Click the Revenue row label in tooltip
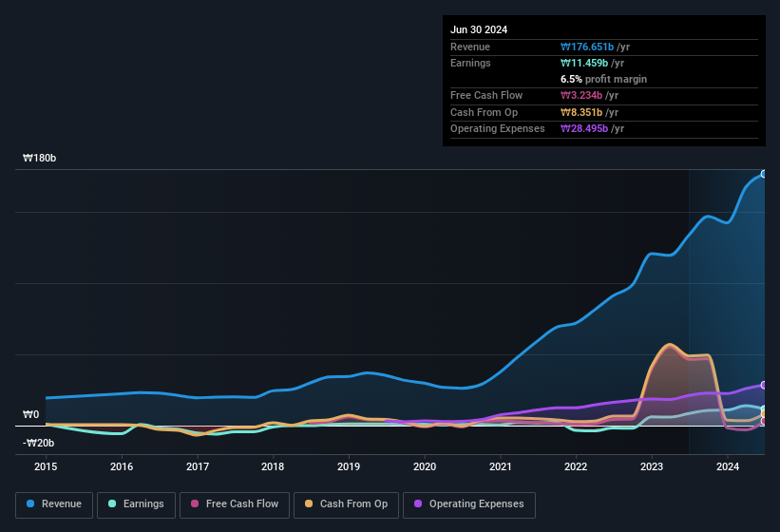780x532 pixels. point(470,47)
